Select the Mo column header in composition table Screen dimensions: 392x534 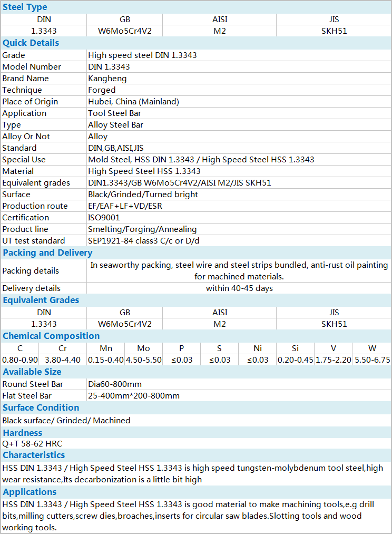coord(144,348)
